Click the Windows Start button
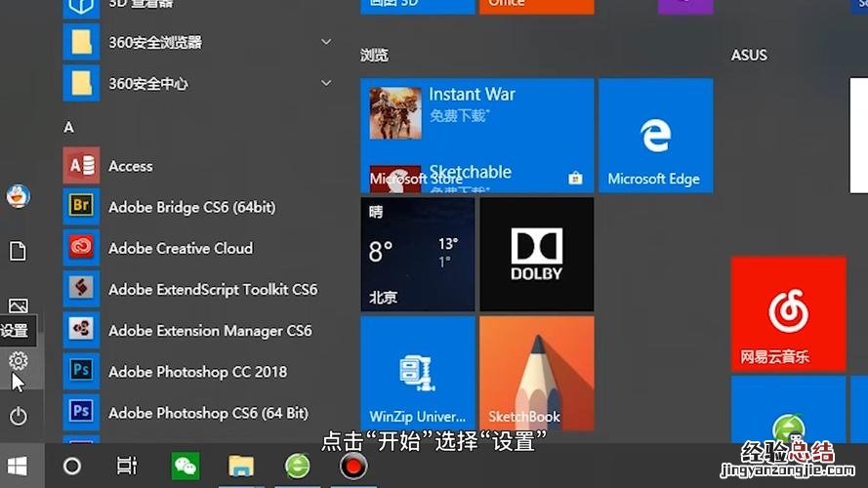 coord(18,466)
